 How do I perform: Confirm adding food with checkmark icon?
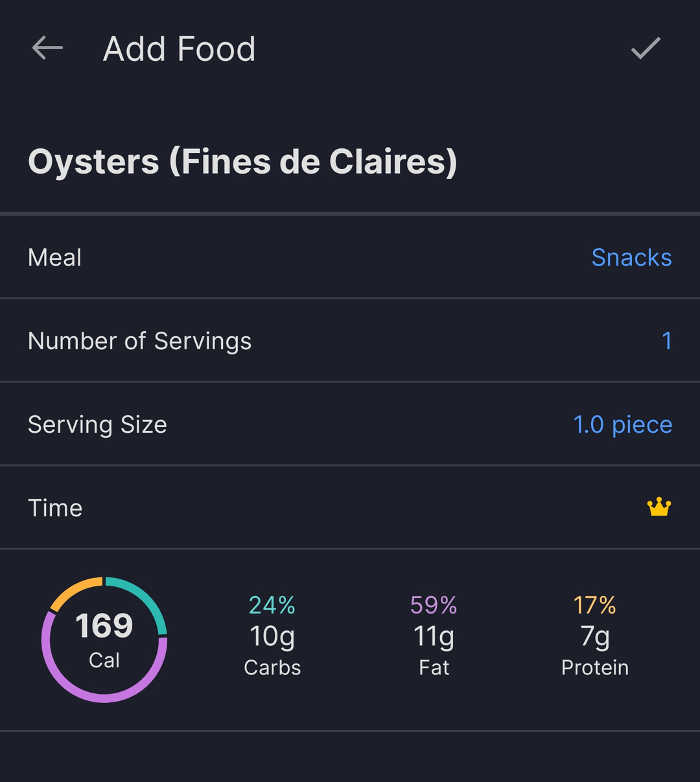coord(646,49)
